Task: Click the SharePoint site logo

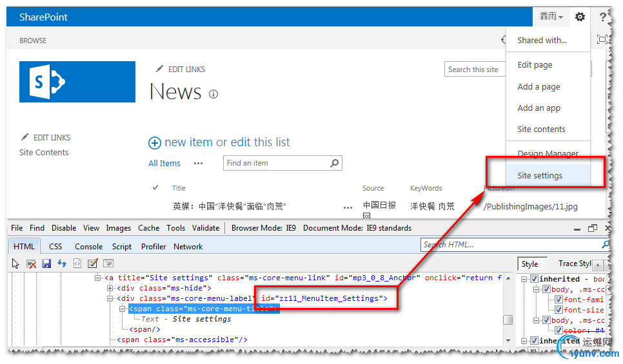Action: pyautogui.click(x=77, y=82)
